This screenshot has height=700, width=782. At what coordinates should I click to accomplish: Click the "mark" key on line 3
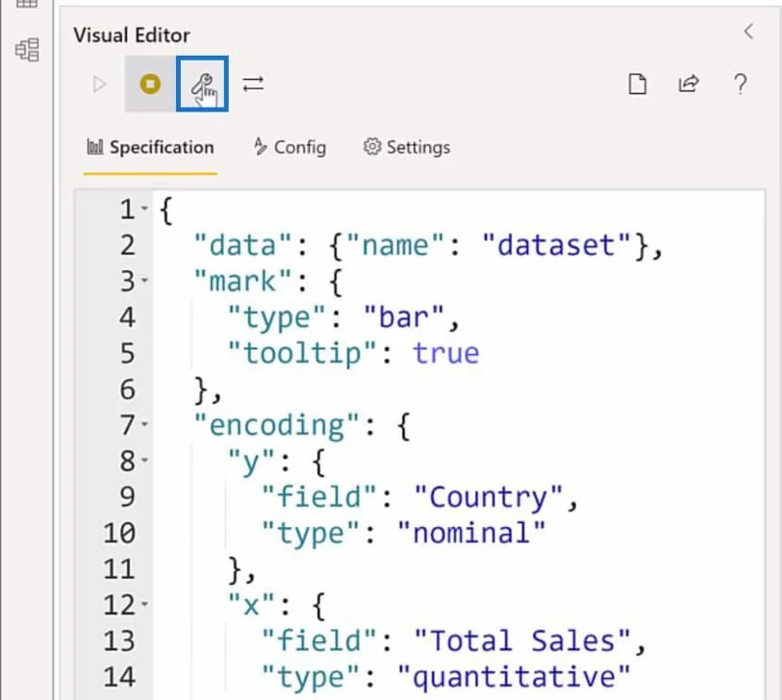click(242, 281)
